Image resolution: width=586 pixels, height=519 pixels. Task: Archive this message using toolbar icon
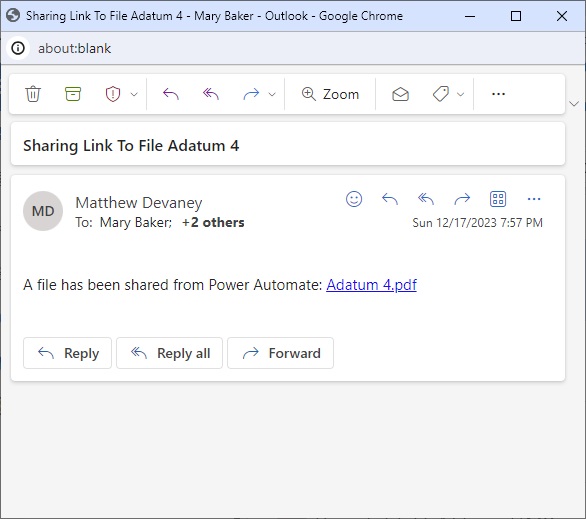pos(73,94)
